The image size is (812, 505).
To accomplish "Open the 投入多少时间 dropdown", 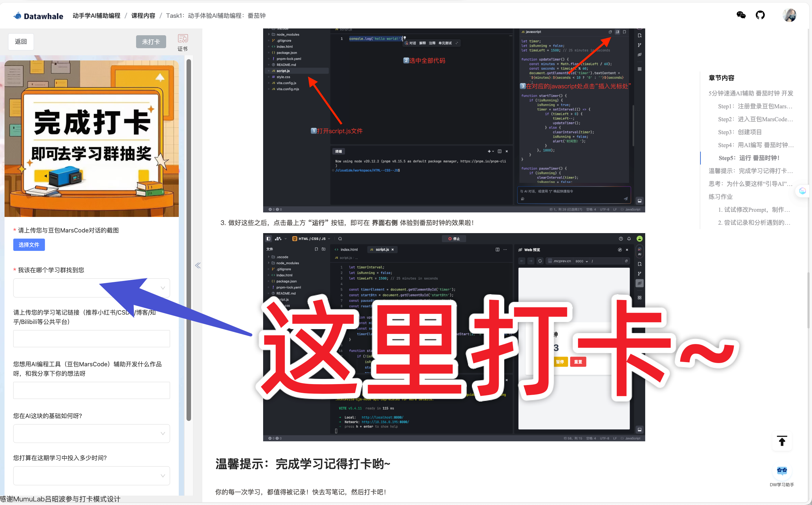I will (91, 476).
